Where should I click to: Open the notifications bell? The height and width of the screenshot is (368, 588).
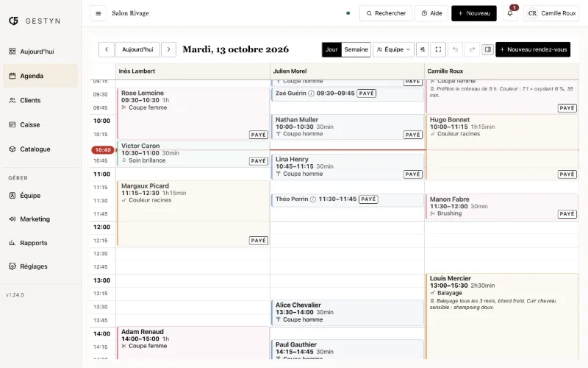point(510,13)
